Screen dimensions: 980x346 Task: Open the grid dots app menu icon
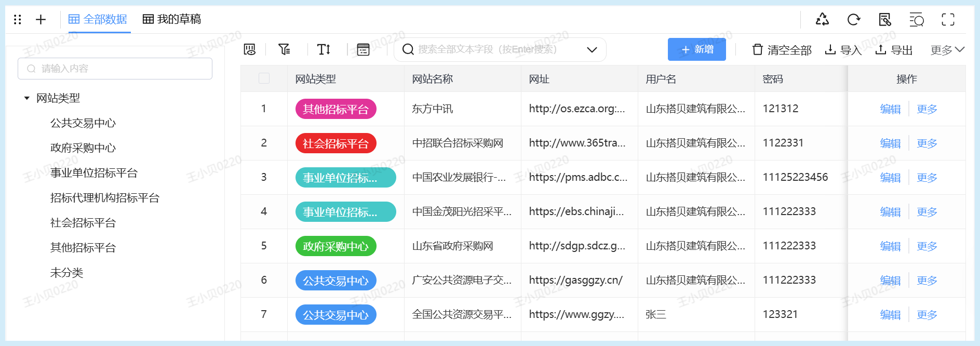[x=18, y=20]
